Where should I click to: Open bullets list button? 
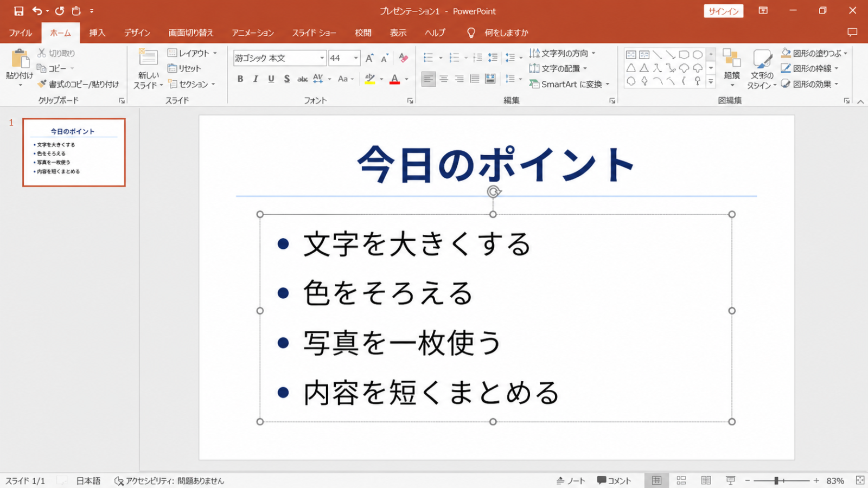point(429,57)
